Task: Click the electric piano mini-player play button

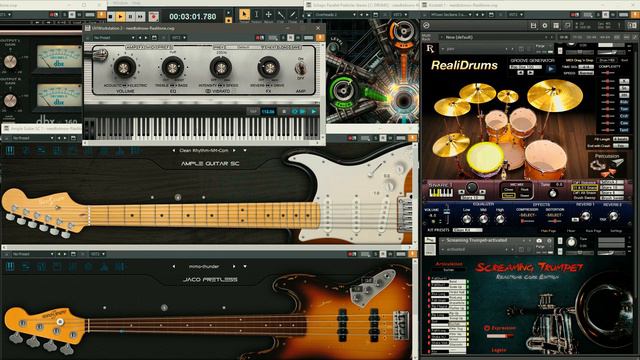Action: point(313,111)
